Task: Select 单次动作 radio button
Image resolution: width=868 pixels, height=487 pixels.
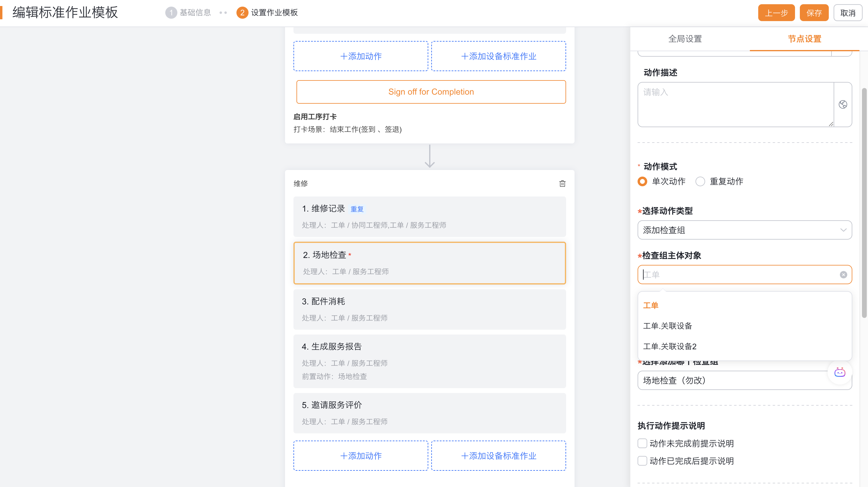Action: click(642, 181)
